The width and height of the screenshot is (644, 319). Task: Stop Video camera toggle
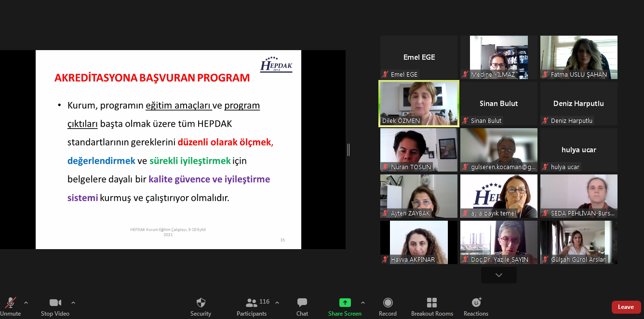click(x=55, y=303)
